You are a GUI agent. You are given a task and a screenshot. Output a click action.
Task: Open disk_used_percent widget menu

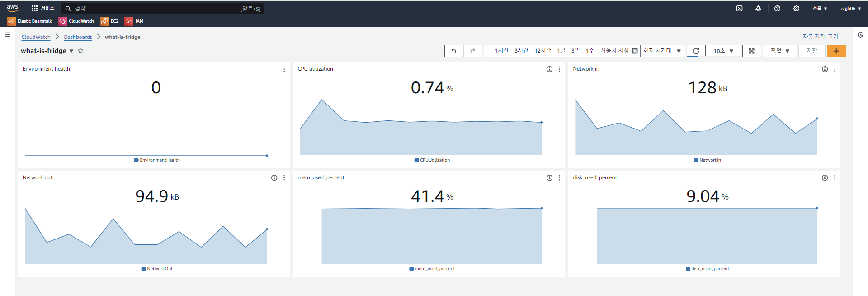pyautogui.click(x=835, y=178)
